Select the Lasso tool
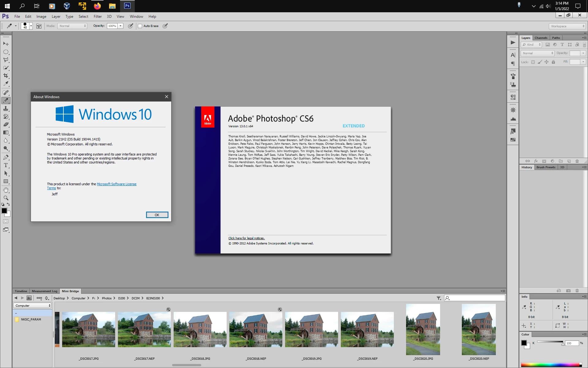 click(6, 60)
